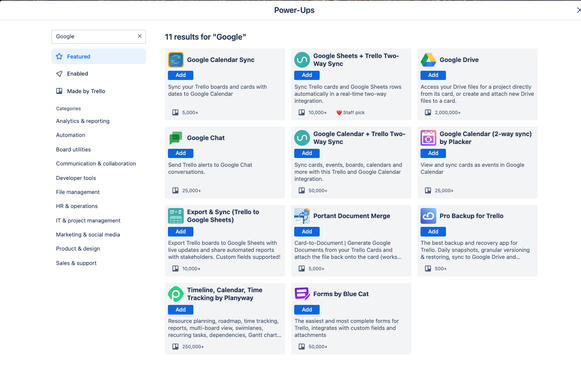Click the Google Drive triangle icon
This screenshot has height=384, width=581.
click(428, 60)
